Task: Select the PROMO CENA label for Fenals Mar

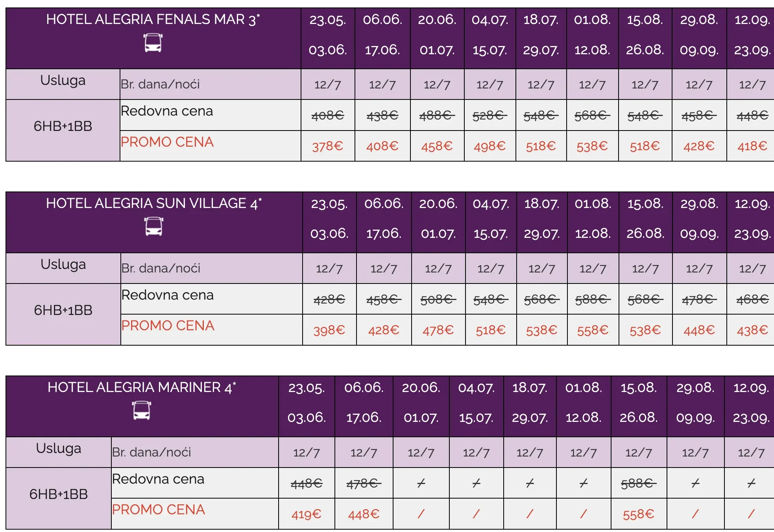Action: pos(167,142)
